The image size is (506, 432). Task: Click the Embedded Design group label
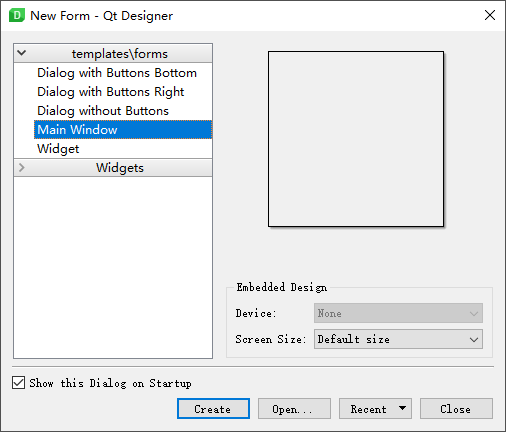pyautogui.click(x=282, y=287)
